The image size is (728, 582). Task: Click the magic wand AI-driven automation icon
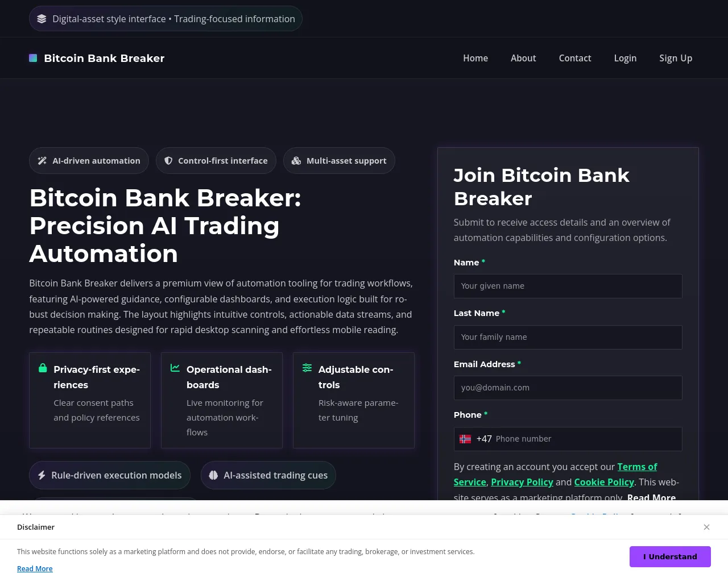coord(42,161)
